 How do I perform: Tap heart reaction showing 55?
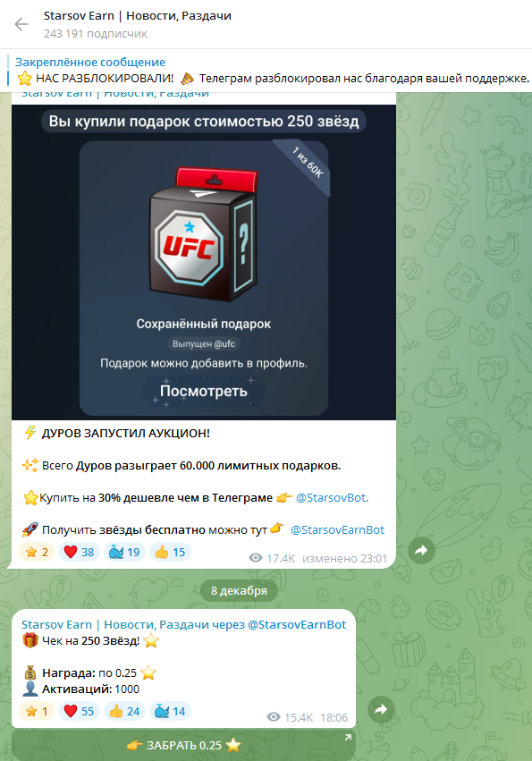pos(80,711)
